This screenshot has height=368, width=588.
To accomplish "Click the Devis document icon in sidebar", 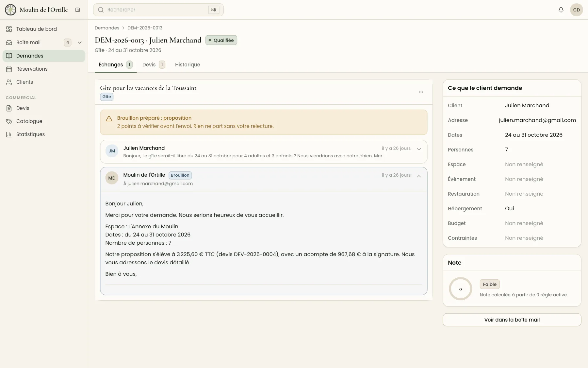I will [x=9, y=108].
